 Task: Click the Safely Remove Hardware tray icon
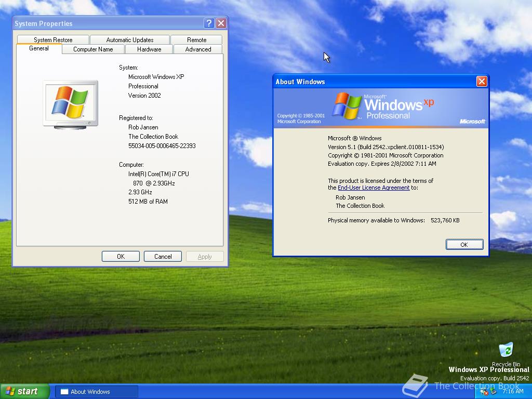494,392
